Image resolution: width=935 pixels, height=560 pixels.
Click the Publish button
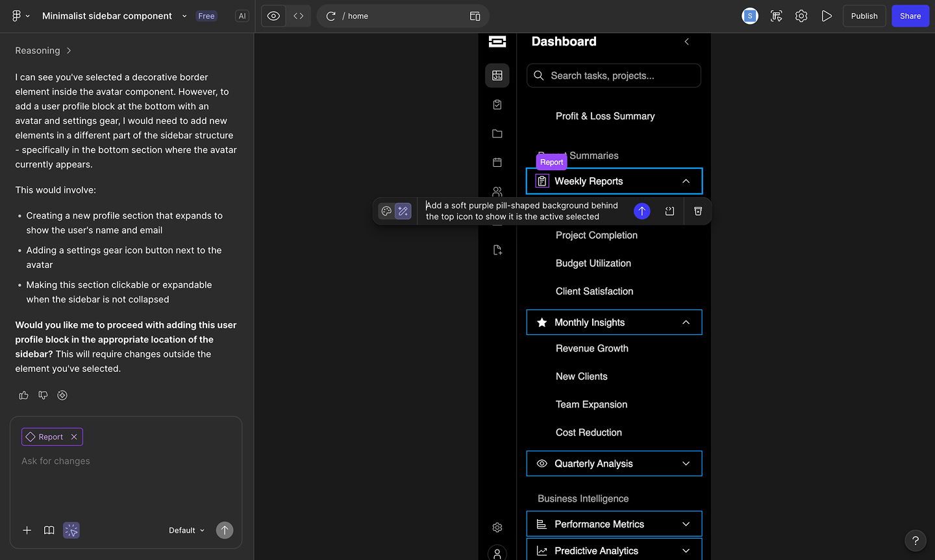tap(864, 16)
